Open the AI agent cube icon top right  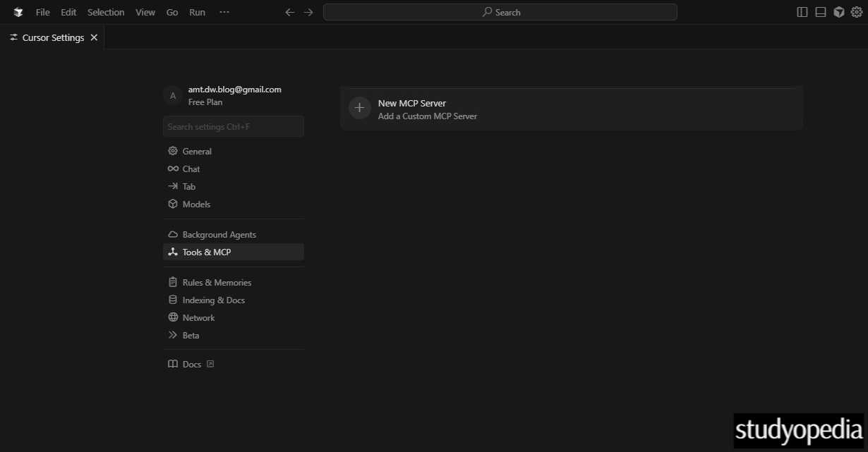click(838, 11)
